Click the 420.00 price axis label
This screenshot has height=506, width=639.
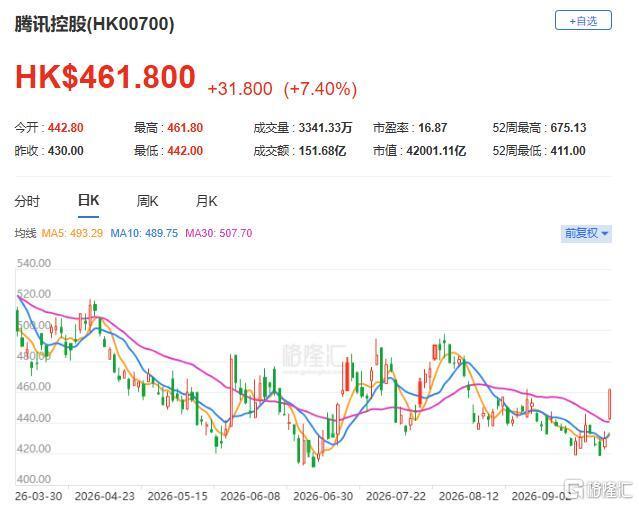tap(34, 449)
